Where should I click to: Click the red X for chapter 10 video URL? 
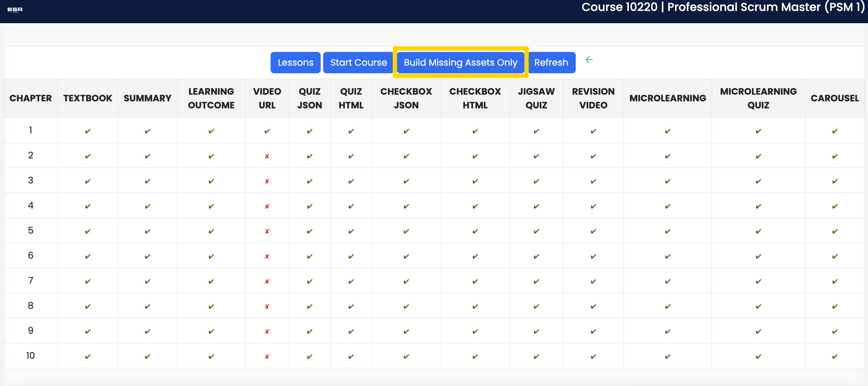coord(267,357)
